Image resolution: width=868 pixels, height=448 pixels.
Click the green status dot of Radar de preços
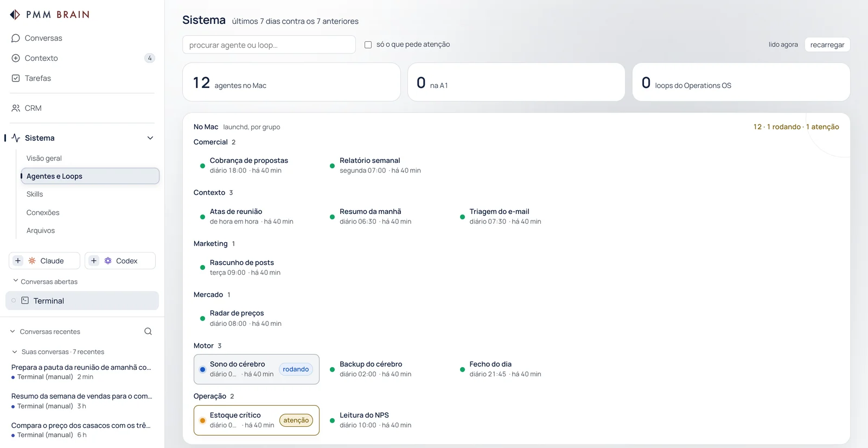(202, 318)
